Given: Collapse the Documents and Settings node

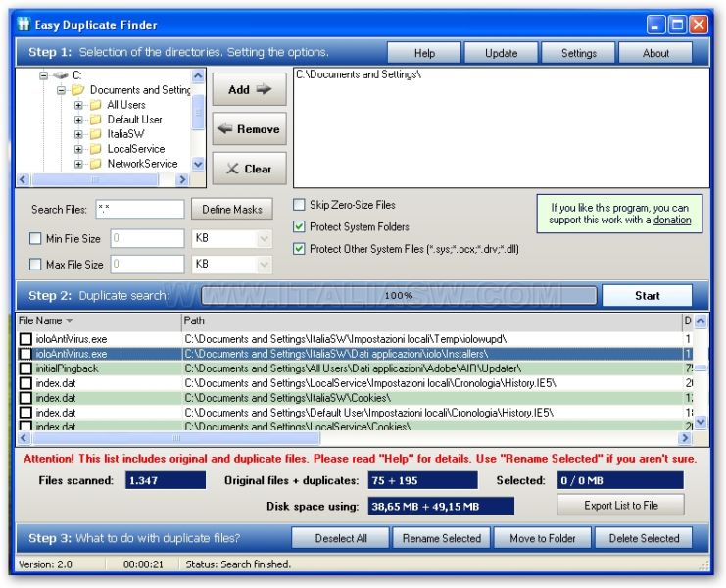Looking at the screenshot, I should click(x=61, y=90).
